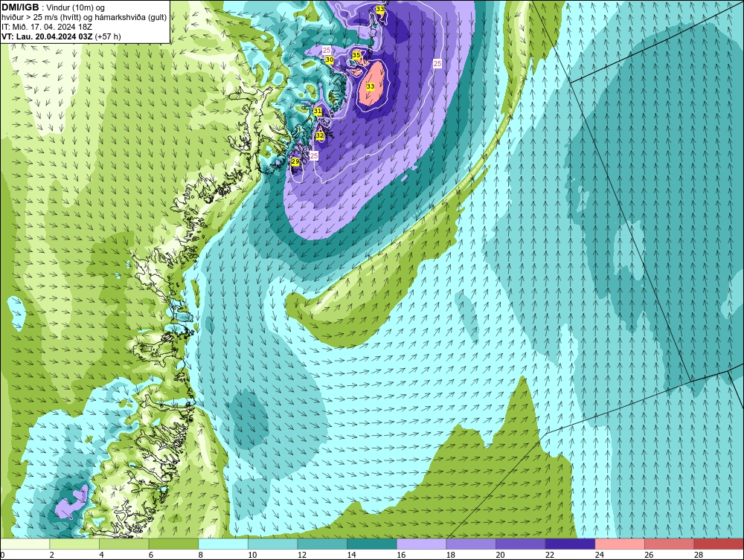
Task: Select the 6–8 m/s olive green swatch
Action: click(x=173, y=544)
